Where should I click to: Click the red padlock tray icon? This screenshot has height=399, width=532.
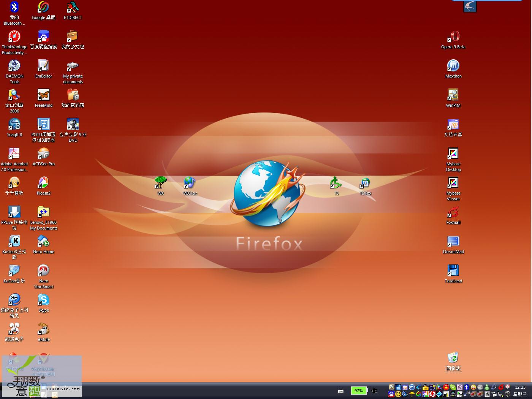pos(446,387)
